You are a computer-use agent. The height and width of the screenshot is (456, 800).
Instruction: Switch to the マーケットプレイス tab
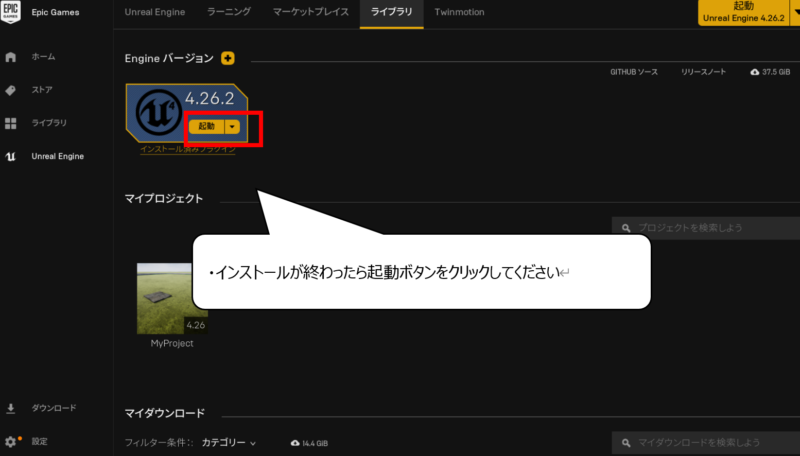[x=311, y=12]
